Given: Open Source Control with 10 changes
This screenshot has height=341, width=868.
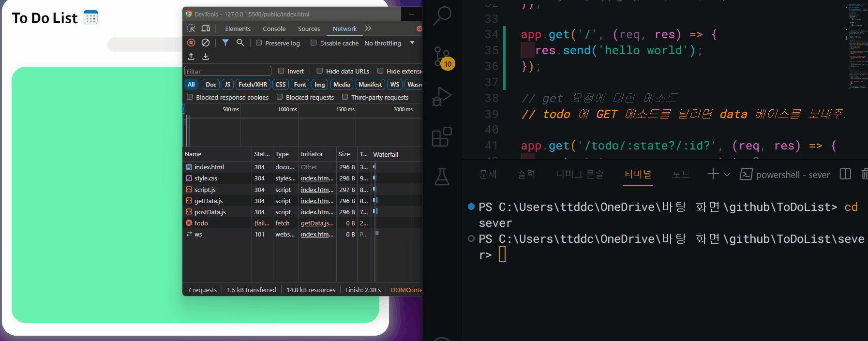Looking at the screenshot, I should coord(443,58).
